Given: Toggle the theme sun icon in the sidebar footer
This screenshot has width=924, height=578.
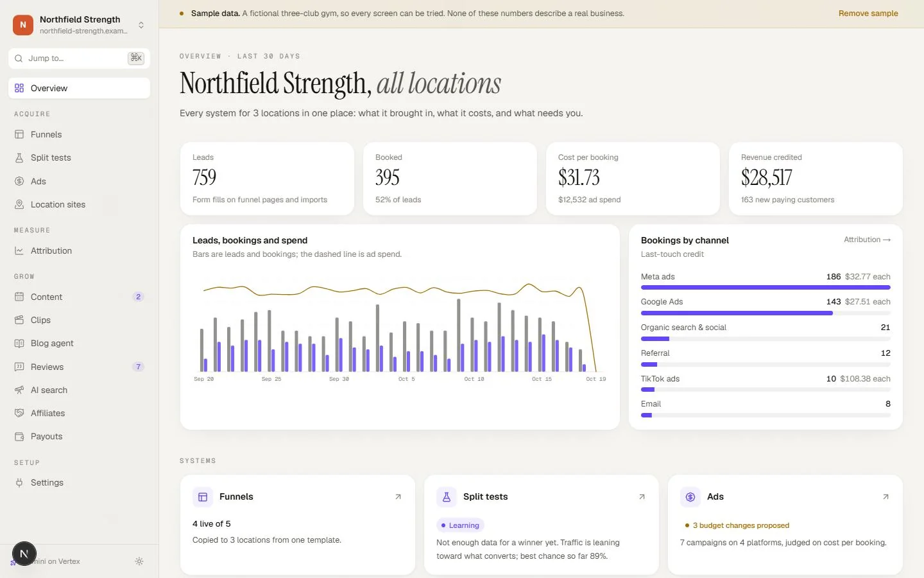Looking at the screenshot, I should click(x=139, y=561).
